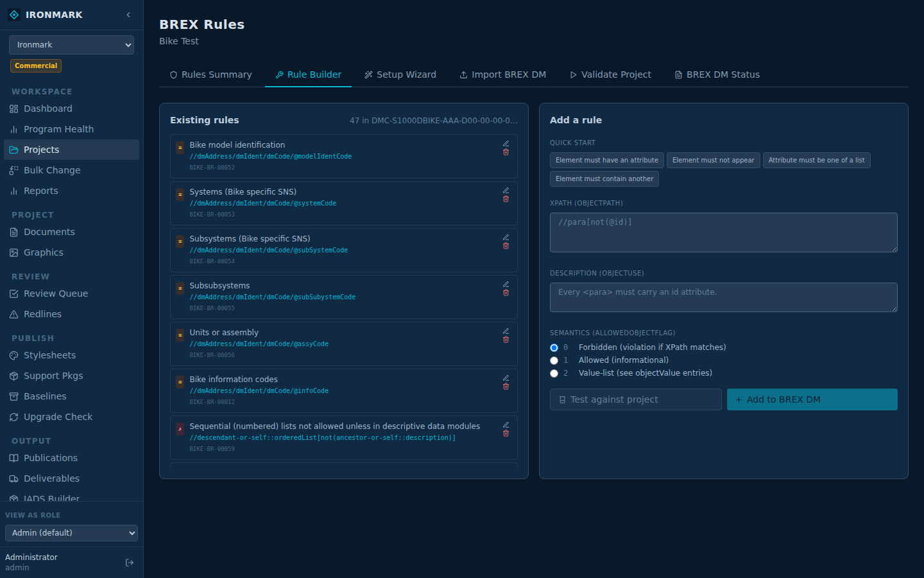Delete the Systems (Bike specific SNS) rule
924x578 pixels.
pyautogui.click(x=506, y=199)
